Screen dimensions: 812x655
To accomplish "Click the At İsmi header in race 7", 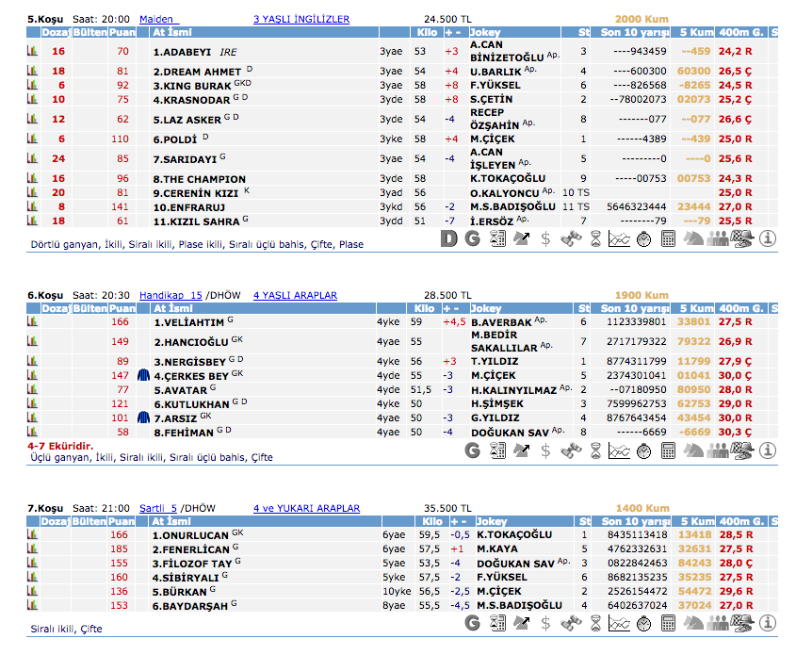I will (172, 521).
